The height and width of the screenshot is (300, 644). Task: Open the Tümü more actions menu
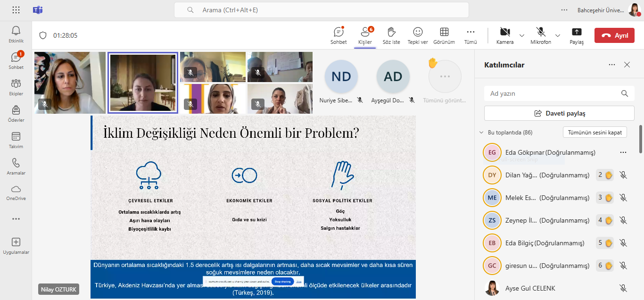[471, 35]
